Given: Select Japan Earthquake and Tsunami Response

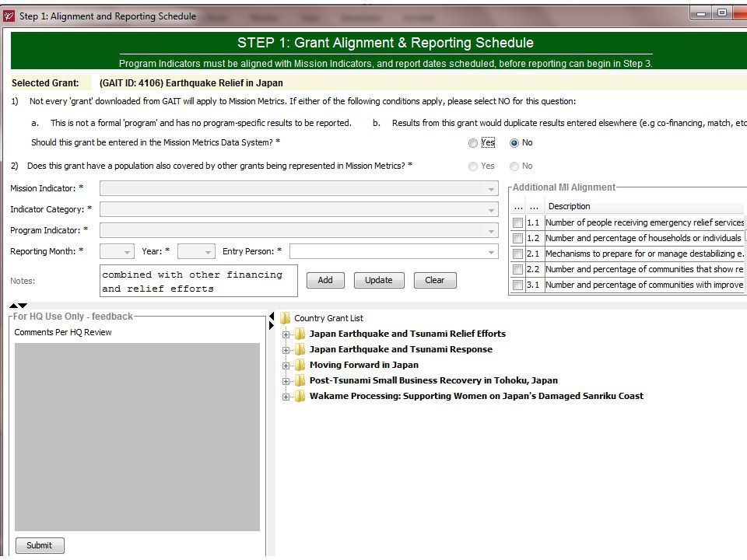Looking at the screenshot, I should (402, 349).
